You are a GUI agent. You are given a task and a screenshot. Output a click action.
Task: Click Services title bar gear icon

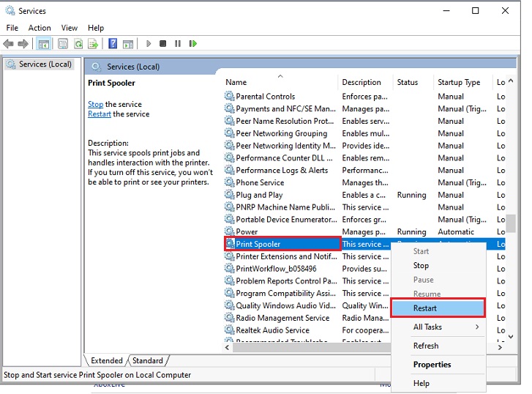10,11
